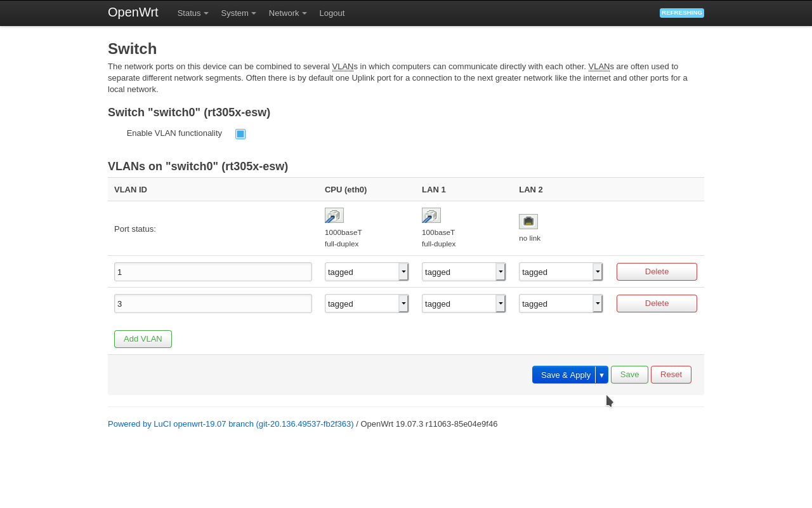Click the LAN 1 column header
The width and height of the screenshot is (812, 508).
(x=434, y=189)
